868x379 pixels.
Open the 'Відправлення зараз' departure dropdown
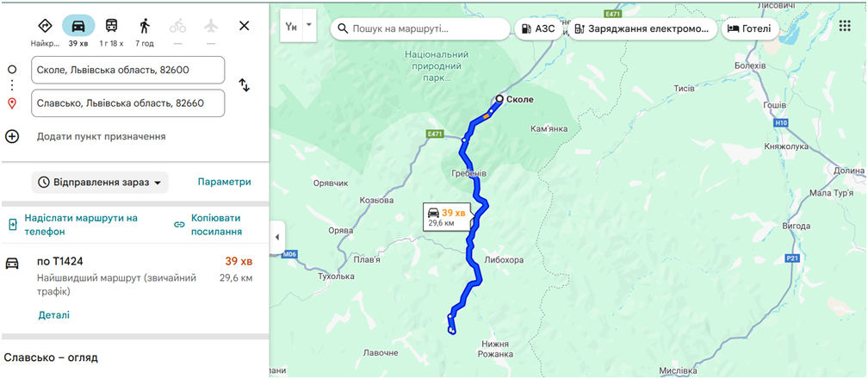[x=100, y=183]
